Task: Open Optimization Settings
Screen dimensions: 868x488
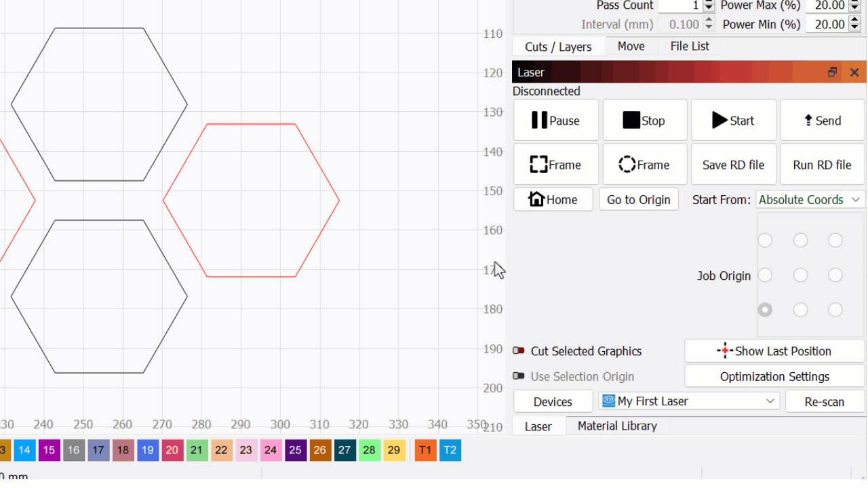Action: (774, 376)
